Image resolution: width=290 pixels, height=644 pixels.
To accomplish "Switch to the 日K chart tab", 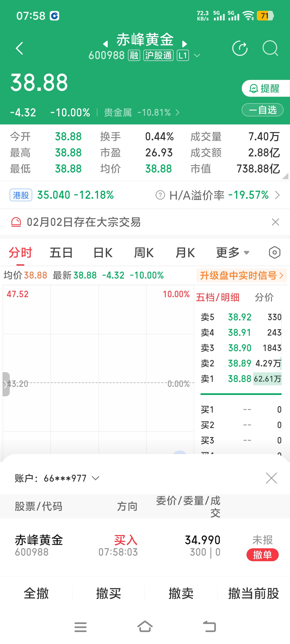I will coord(103,253).
